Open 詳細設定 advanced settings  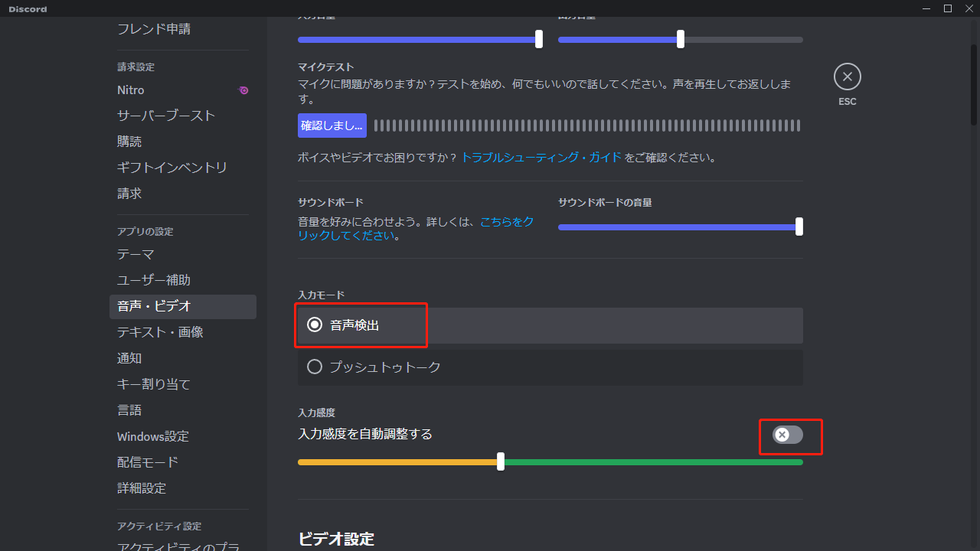(x=182, y=488)
